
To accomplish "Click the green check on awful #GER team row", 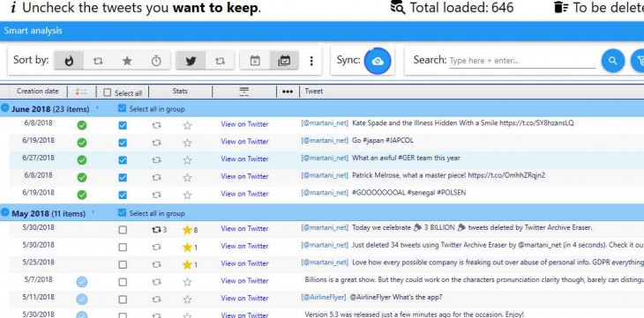I will 82,160.
